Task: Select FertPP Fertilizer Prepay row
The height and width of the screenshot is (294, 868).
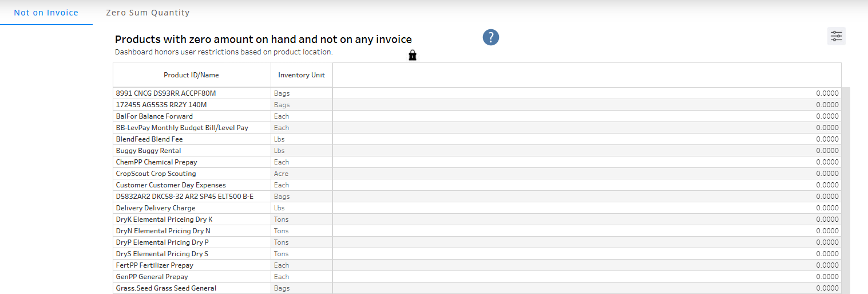Action: [x=477, y=265]
